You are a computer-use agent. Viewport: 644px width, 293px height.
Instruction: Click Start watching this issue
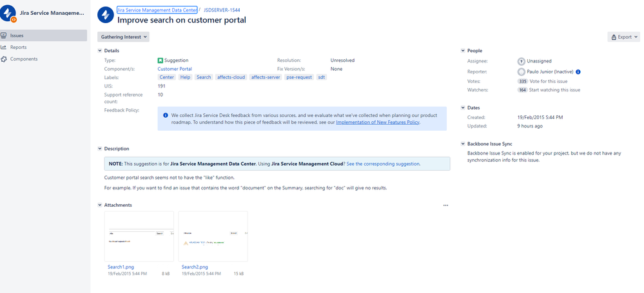555,90
